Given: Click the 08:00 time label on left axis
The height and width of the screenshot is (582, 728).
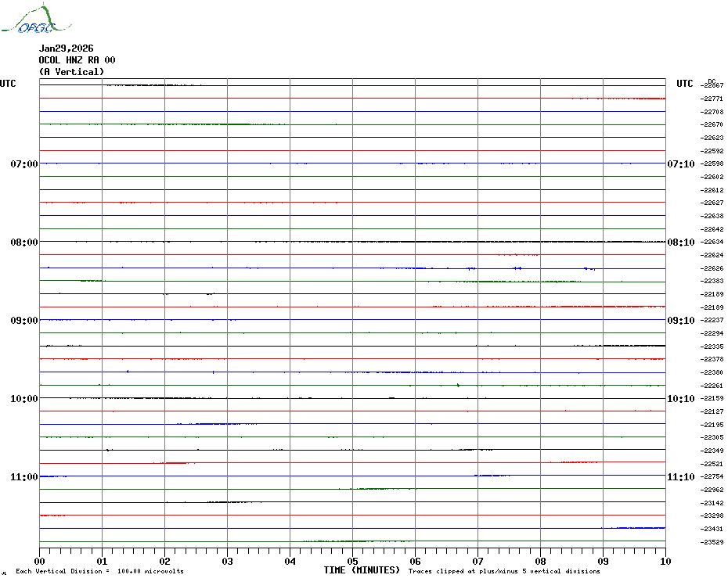Looking at the screenshot, I should pos(24,242).
